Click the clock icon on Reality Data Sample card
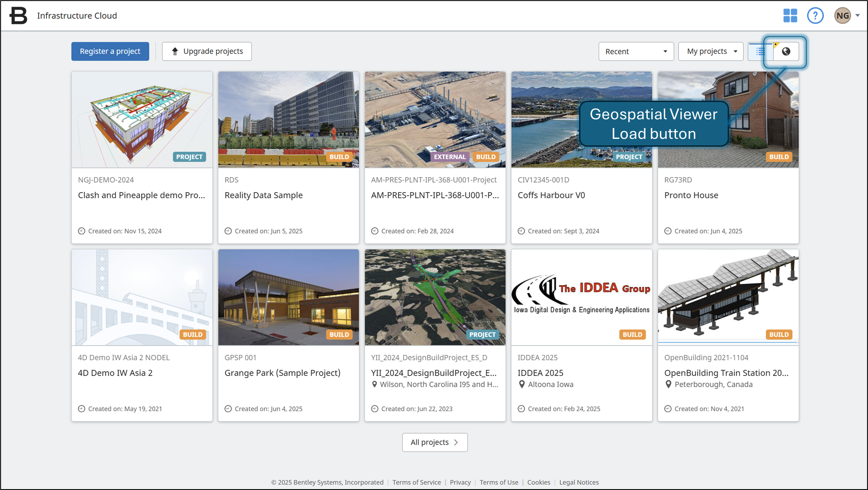 [x=228, y=231]
